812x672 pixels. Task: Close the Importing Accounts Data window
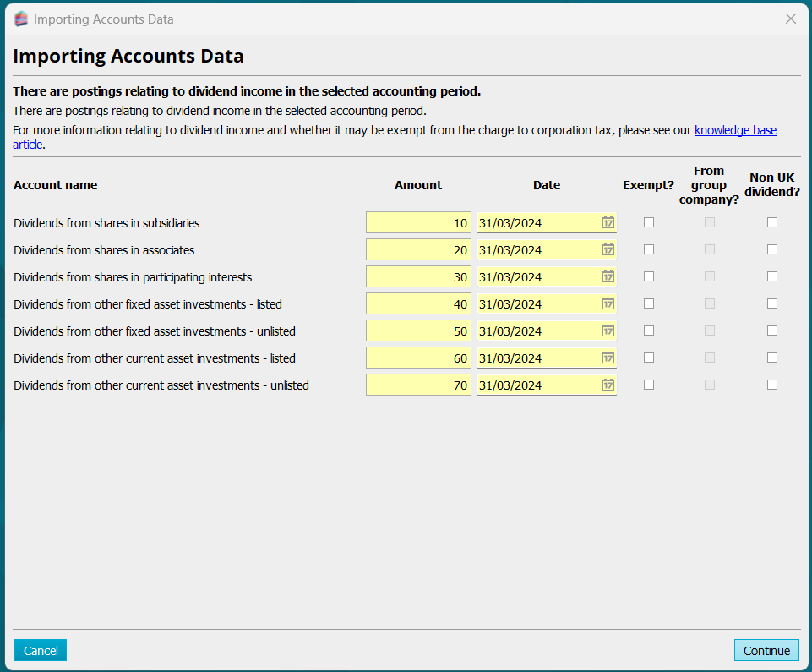[x=791, y=19]
